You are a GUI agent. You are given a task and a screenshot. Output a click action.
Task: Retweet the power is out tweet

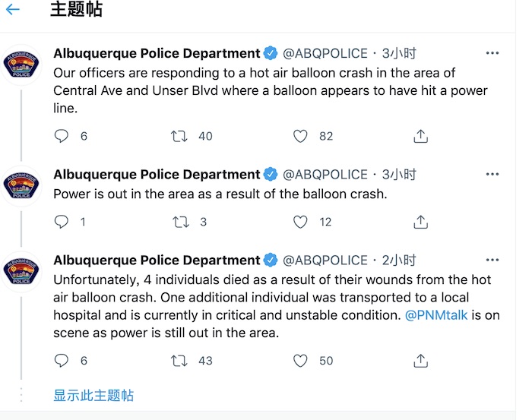(181, 222)
